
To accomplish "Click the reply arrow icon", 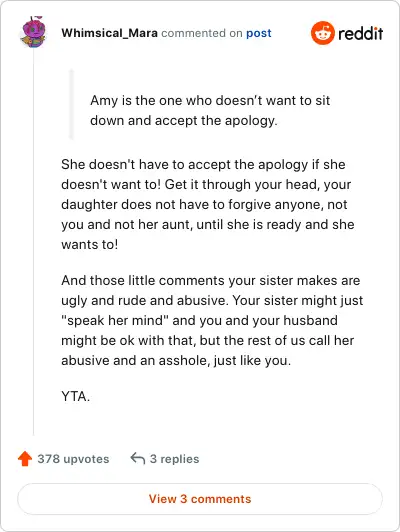I will [x=138, y=458].
